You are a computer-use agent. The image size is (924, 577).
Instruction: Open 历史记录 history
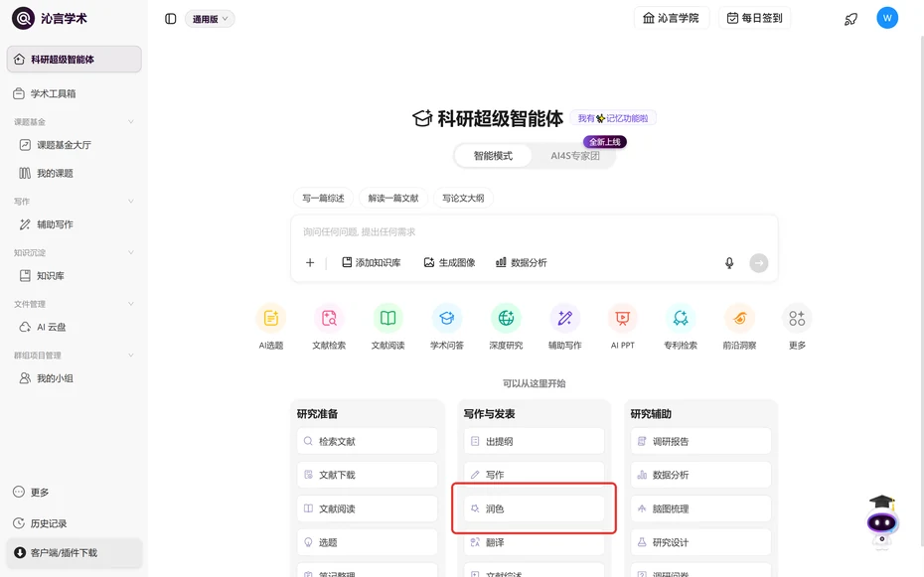tap(40, 523)
